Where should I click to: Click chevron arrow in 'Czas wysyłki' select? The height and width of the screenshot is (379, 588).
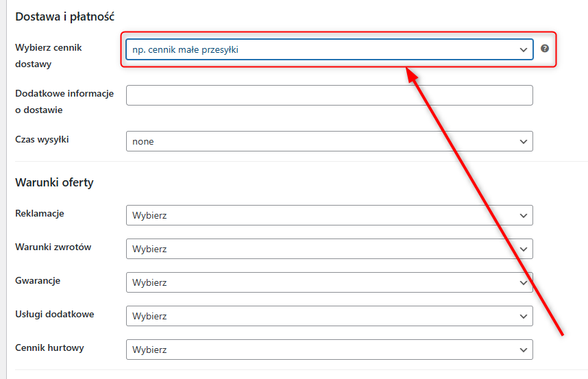point(524,141)
